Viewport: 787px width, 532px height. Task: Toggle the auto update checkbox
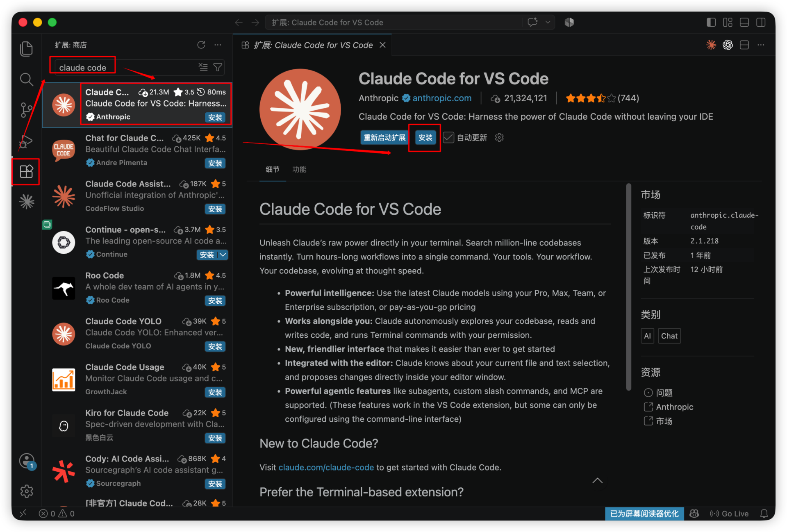tap(448, 138)
